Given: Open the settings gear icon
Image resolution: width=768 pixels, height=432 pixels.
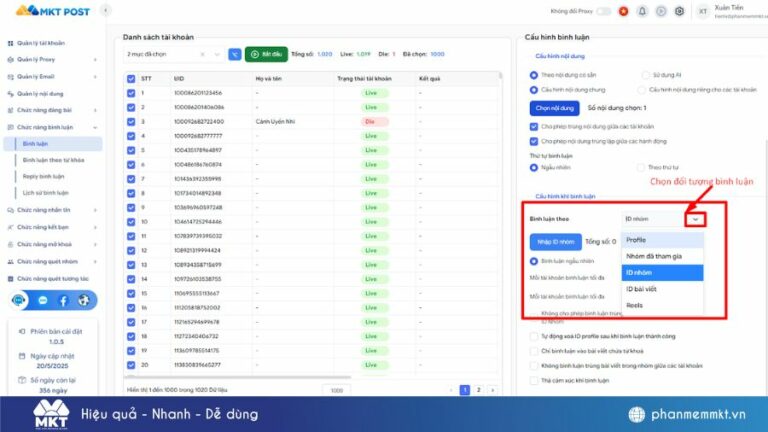Looking at the screenshot, I should tap(679, 11).
